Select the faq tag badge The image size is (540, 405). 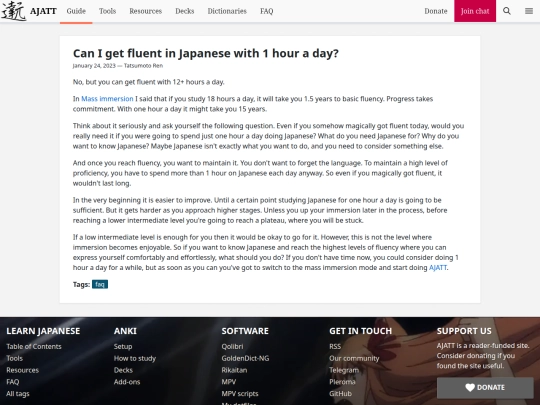100,284
